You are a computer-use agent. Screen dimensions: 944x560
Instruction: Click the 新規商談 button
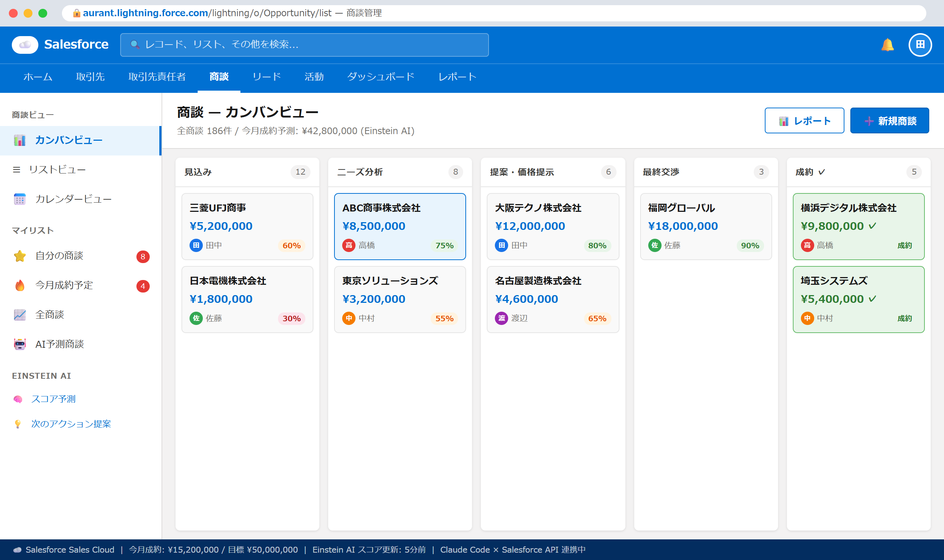[890, 120]
